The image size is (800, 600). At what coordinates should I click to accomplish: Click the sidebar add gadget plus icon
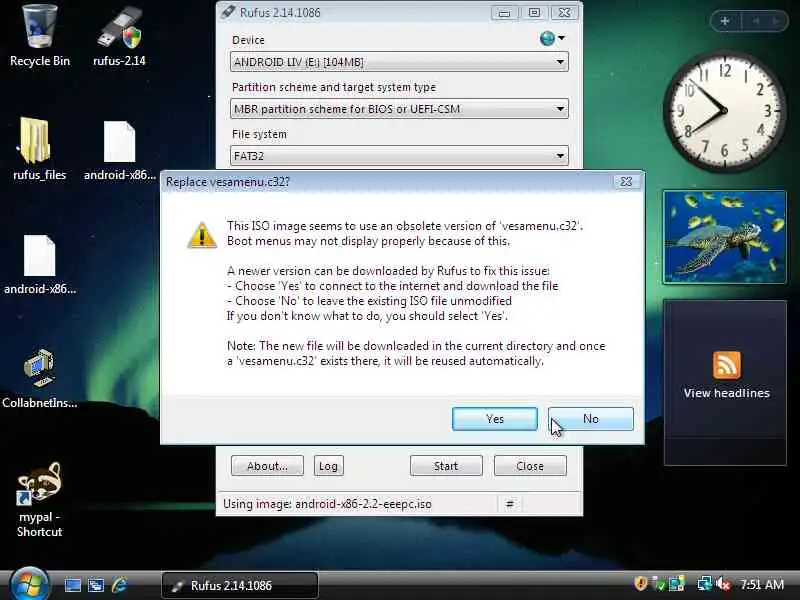(x=724, y=21)
